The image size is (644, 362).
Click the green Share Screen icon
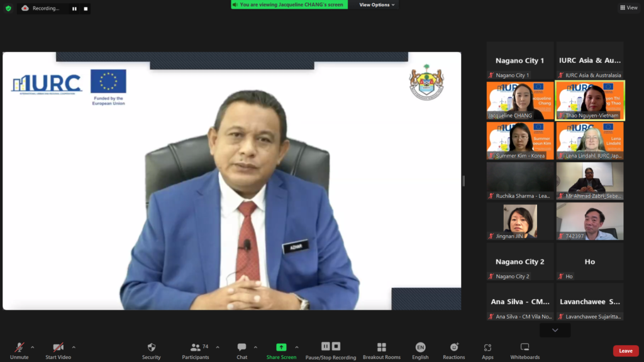click(281, 348)
